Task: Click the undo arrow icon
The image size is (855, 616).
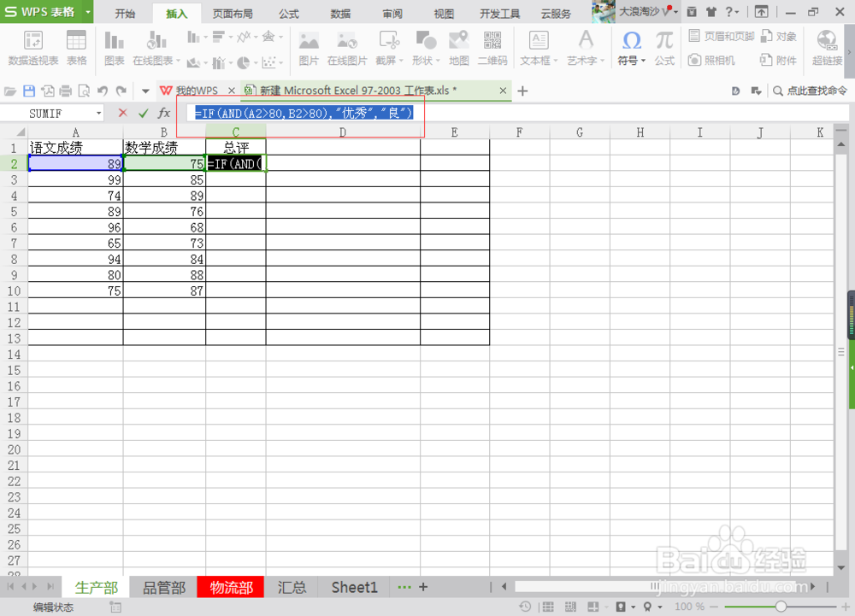Action: pyautogui.click(x=102, y=91)
